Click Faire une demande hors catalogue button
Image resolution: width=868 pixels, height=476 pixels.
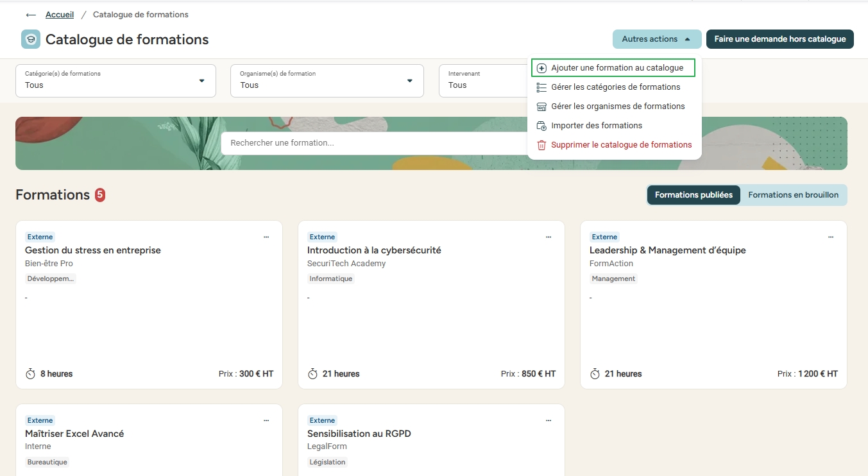(x=780, y=39)
